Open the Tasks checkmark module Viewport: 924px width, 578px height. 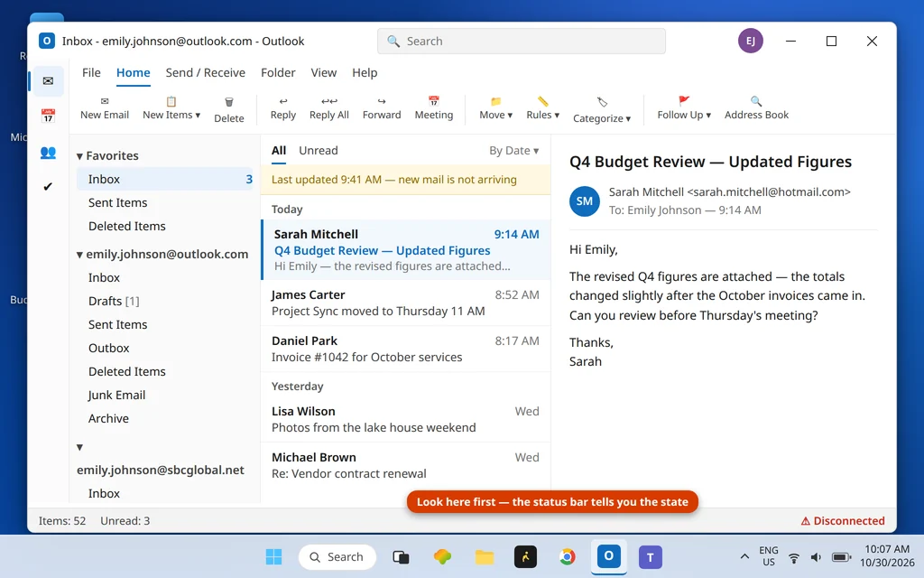point(49,187)
